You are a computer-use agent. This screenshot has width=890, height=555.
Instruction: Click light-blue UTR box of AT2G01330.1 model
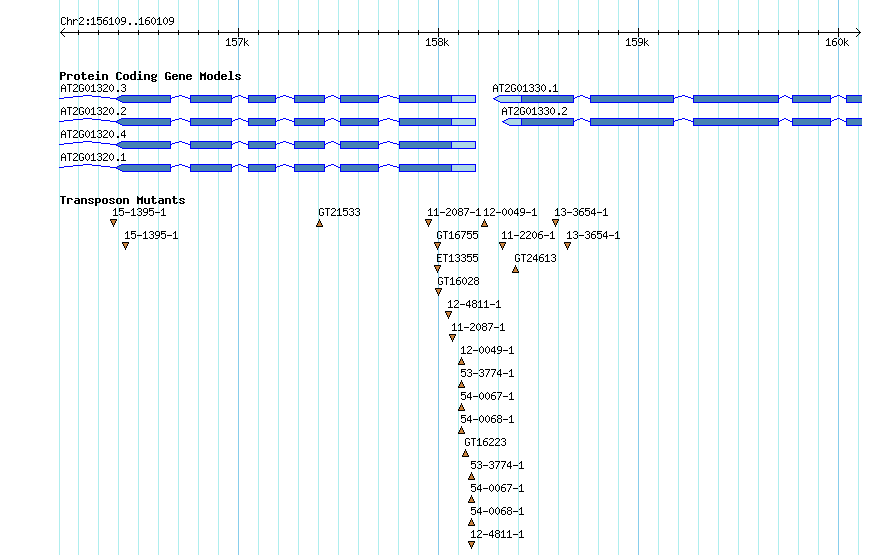coord(507,99)
